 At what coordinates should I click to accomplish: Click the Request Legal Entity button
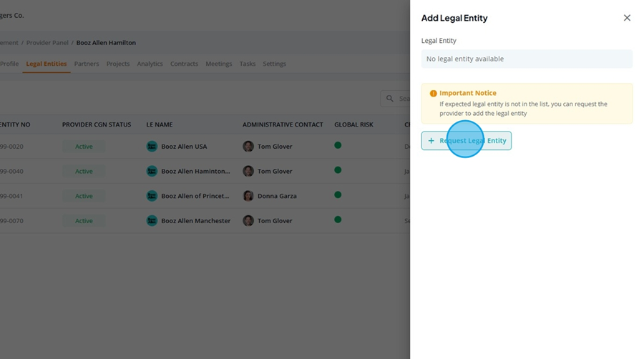tap(466, 141)
